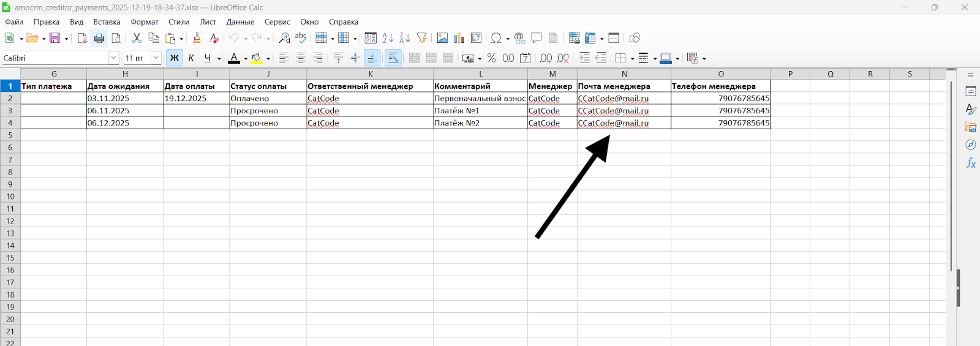Open the font size dropdown

(x=156, y=58)
